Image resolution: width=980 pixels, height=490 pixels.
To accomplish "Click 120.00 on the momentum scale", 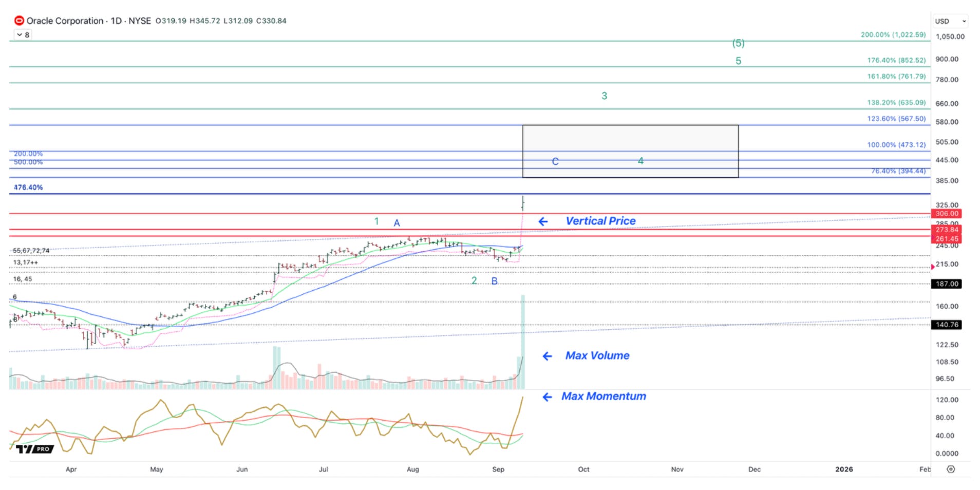I will (947, 400).
